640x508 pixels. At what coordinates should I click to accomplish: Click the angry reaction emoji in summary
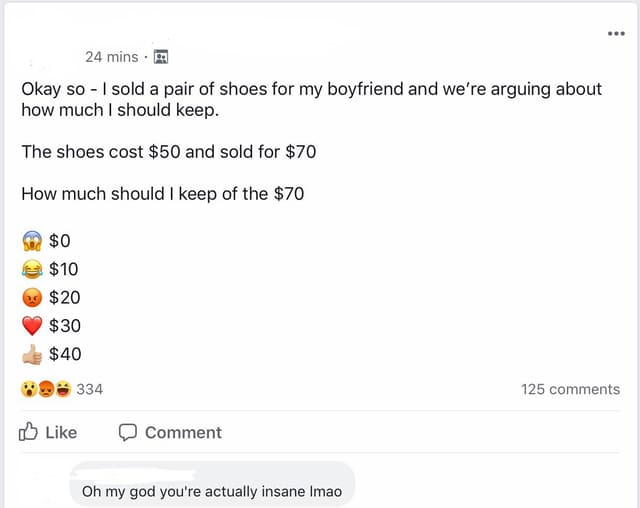click(x=46, y=389)
